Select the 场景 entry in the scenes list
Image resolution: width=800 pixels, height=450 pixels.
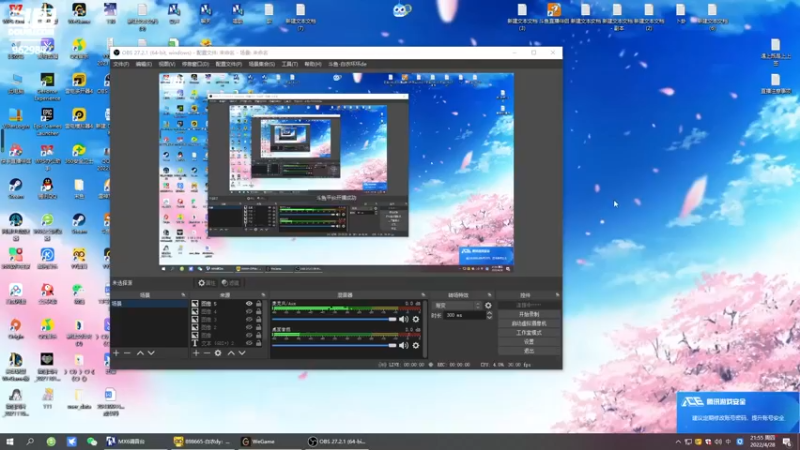(149, 304)
